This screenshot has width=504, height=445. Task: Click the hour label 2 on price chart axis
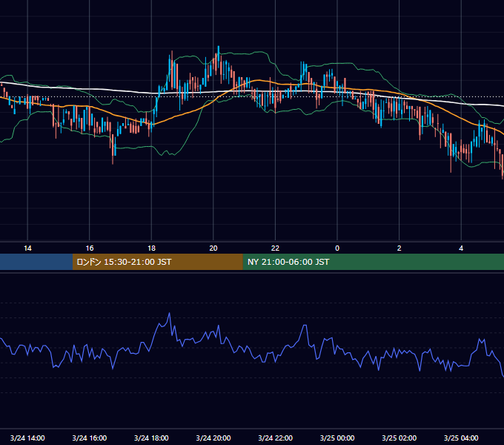click(399, 248)
